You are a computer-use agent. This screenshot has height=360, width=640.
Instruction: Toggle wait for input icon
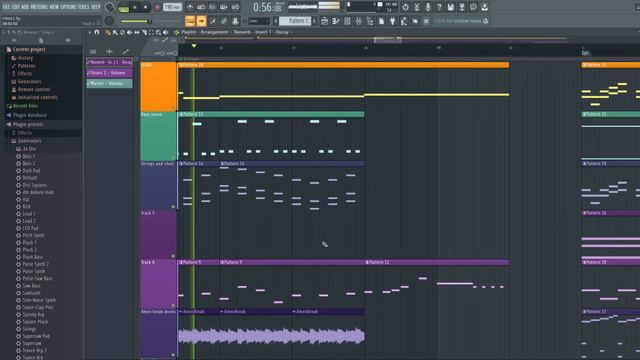tap(201, 7)
